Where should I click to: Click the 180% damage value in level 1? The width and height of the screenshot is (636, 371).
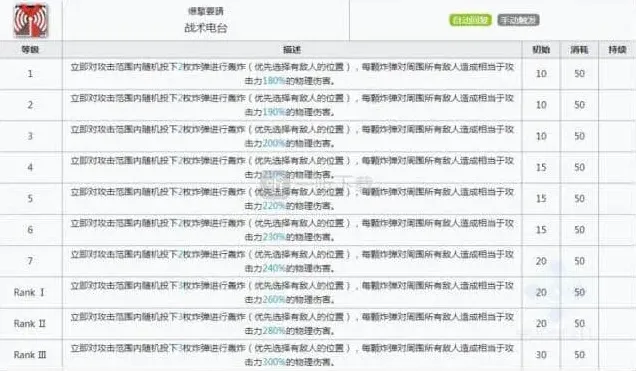274,81
